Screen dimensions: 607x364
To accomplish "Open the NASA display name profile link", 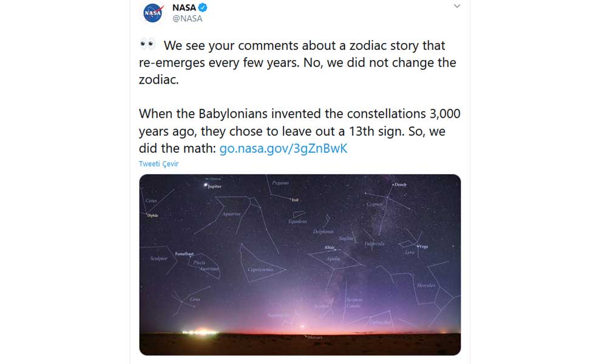I will [185, 7].
